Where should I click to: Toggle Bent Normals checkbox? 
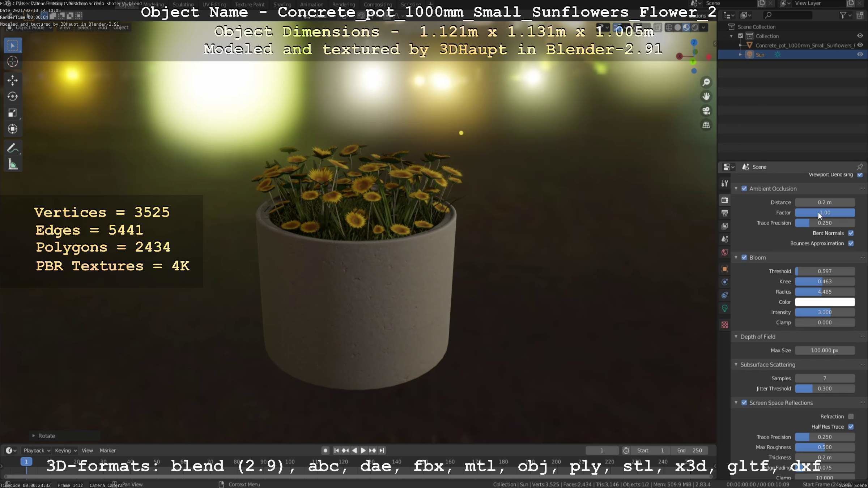[851, 233]
